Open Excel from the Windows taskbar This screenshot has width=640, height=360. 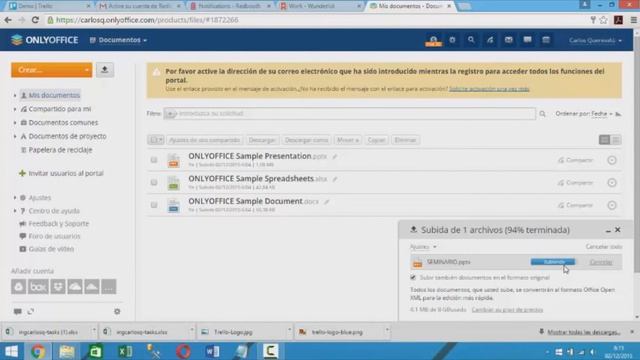coord(125,351)
